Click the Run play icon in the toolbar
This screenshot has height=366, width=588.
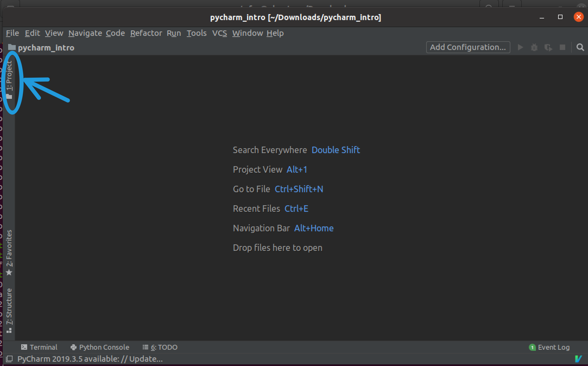tap(520, 47)
